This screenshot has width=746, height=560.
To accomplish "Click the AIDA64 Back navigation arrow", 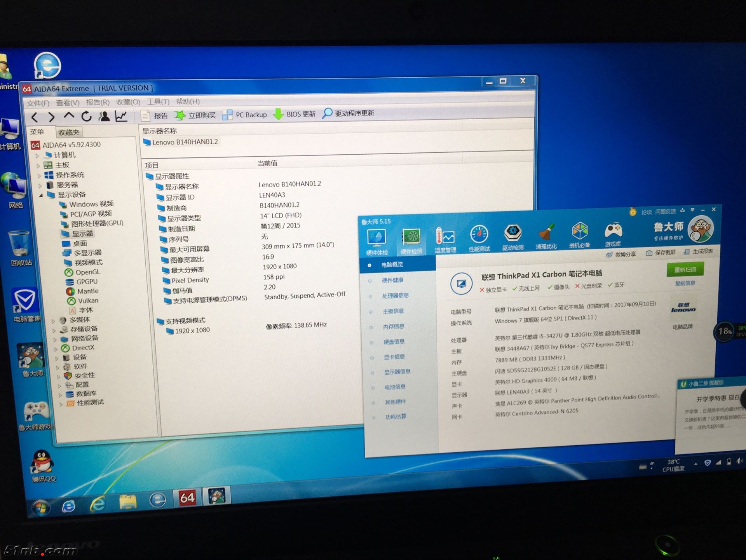I will point(35,117).
